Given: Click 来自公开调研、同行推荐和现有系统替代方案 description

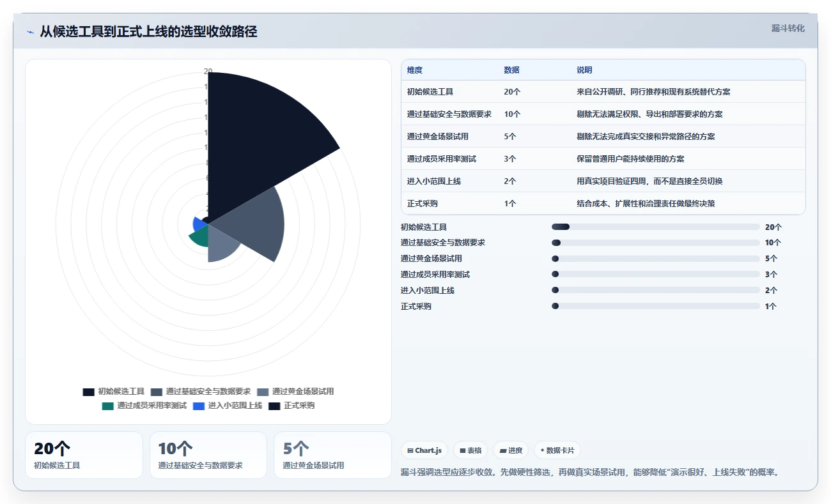Looking at the screenshot, I should 653,92.
